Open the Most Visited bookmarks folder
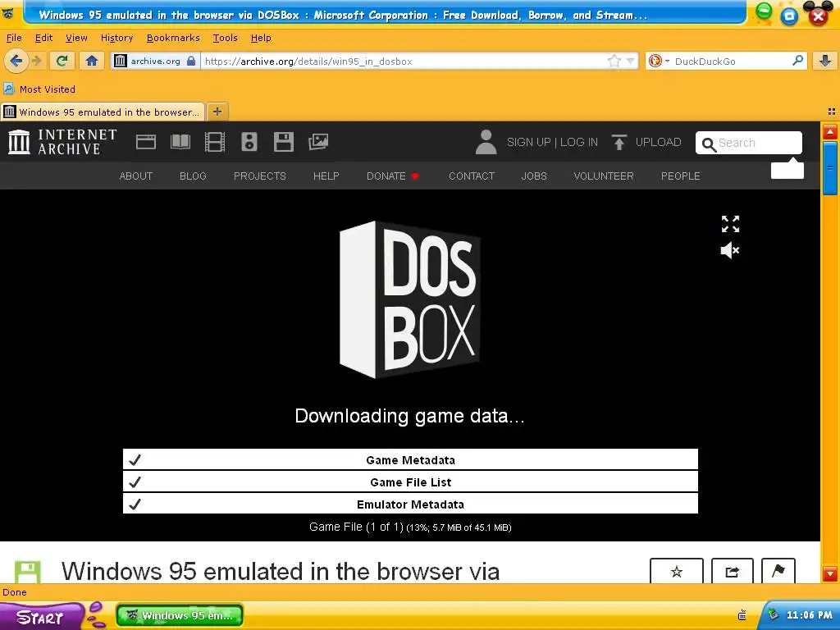840x630 pixels. [39, 89]
